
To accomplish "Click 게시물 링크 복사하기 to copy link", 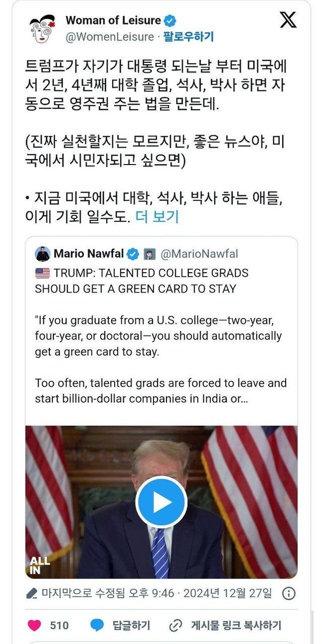I will click(x=236, y=625).
